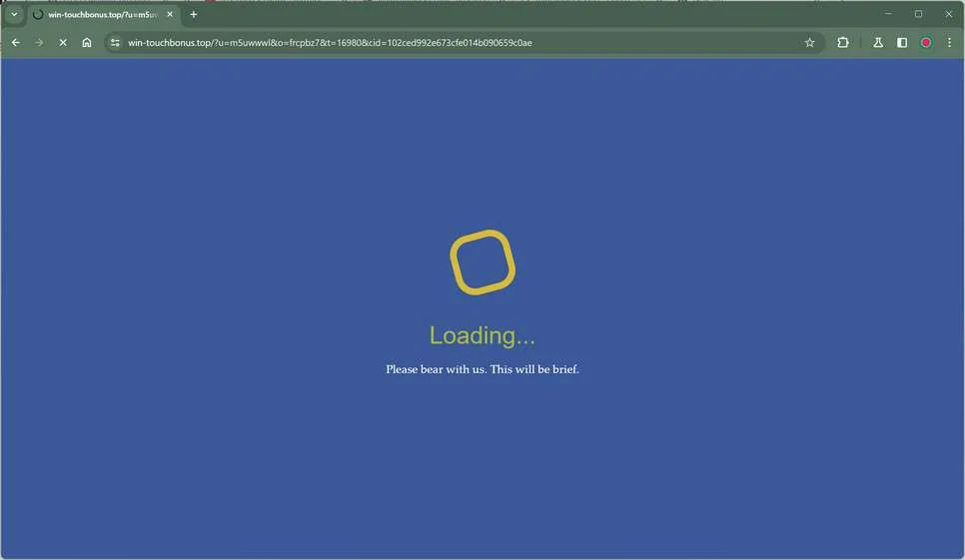
Task: Click the forward navigation arrow
Action: pyautogui.click(x=39, y=42)
